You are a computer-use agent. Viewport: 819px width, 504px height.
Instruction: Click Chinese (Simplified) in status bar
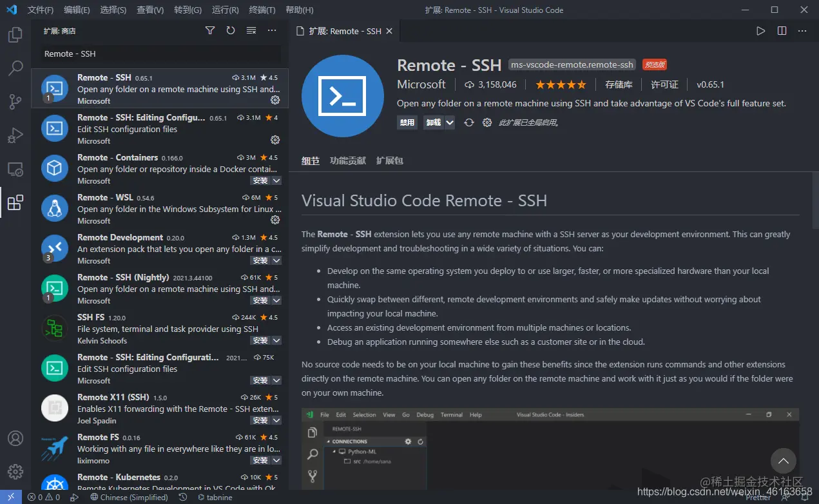[129, 497]
